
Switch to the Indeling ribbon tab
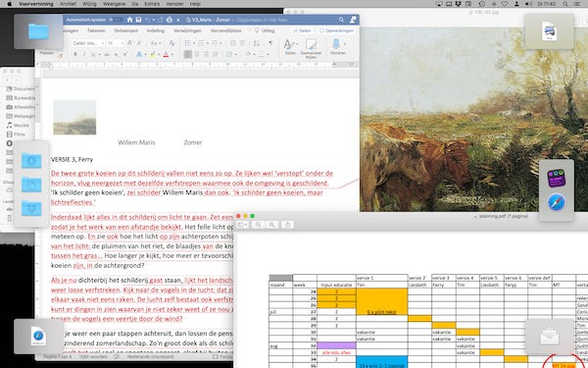156,30
